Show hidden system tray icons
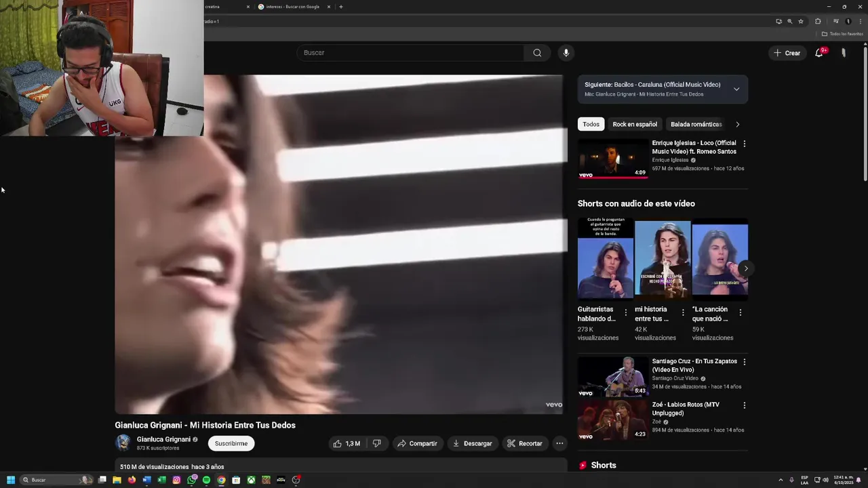868x488 pixels. [781, 480]
